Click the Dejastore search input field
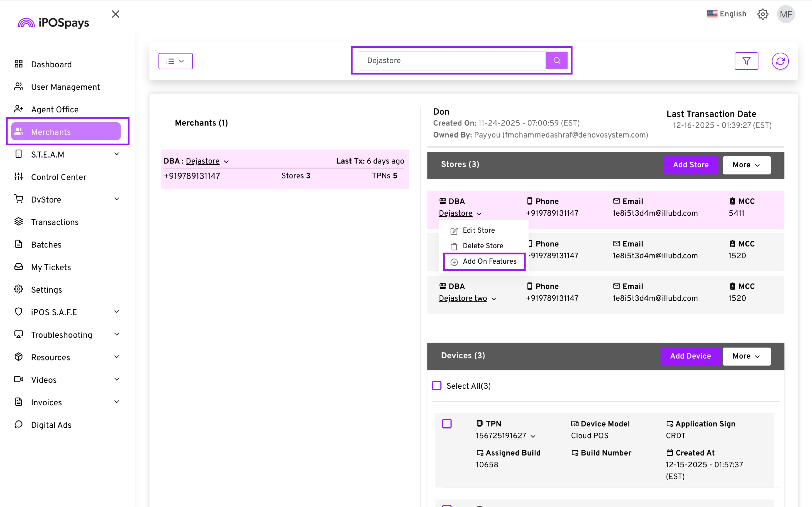 click(x=451, y=61)
